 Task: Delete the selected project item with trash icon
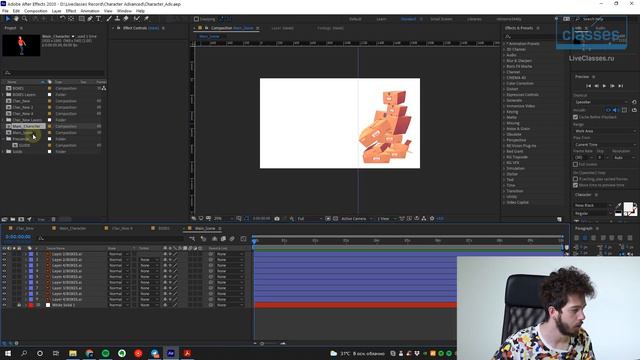pos(53,219)
